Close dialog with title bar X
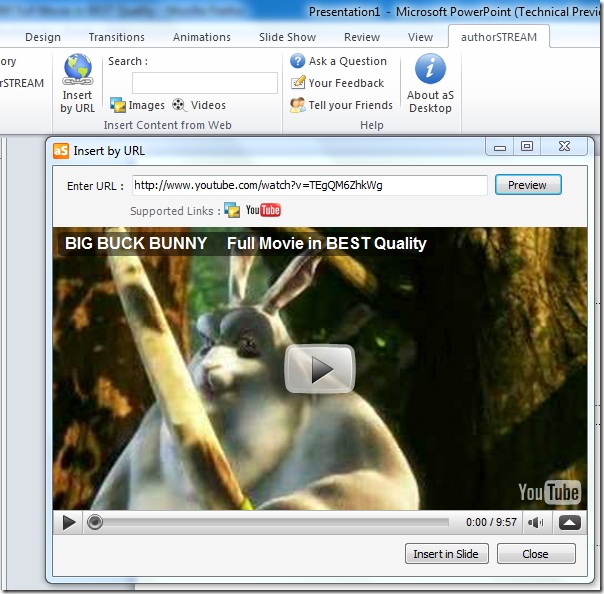The image size is (604, 594). pos(564,147)
